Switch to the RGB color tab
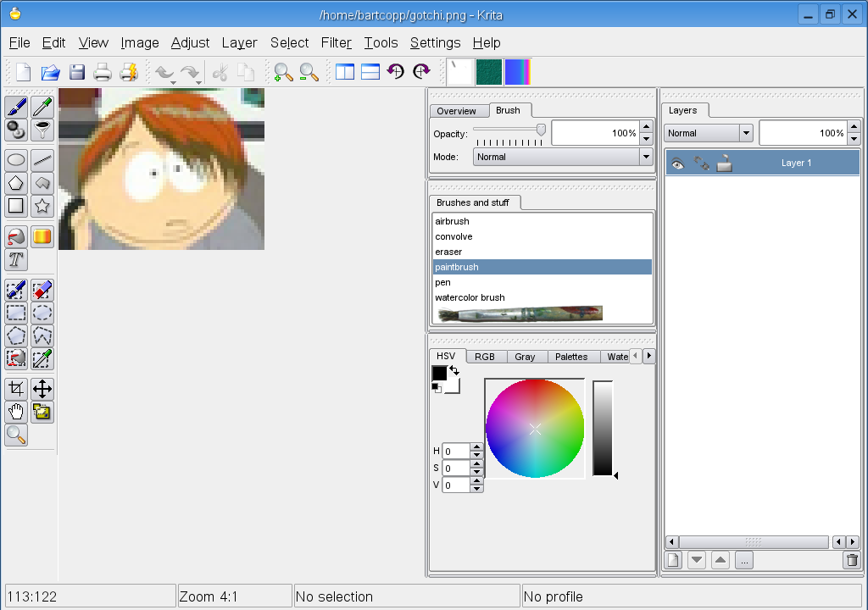The width and height of the screenshot is (868, 610). click(484, 357)
